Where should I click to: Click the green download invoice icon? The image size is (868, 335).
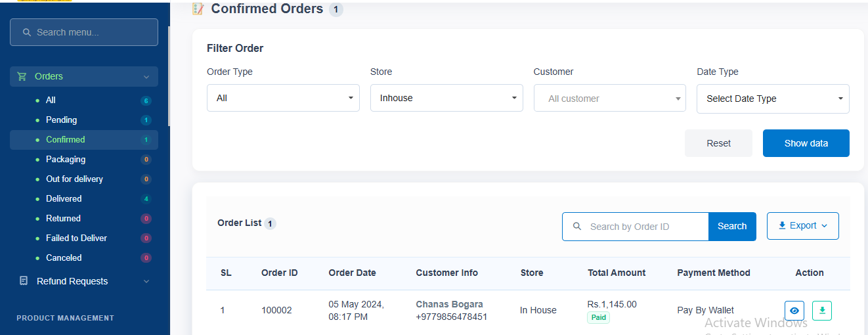click(x=822, y=310)
